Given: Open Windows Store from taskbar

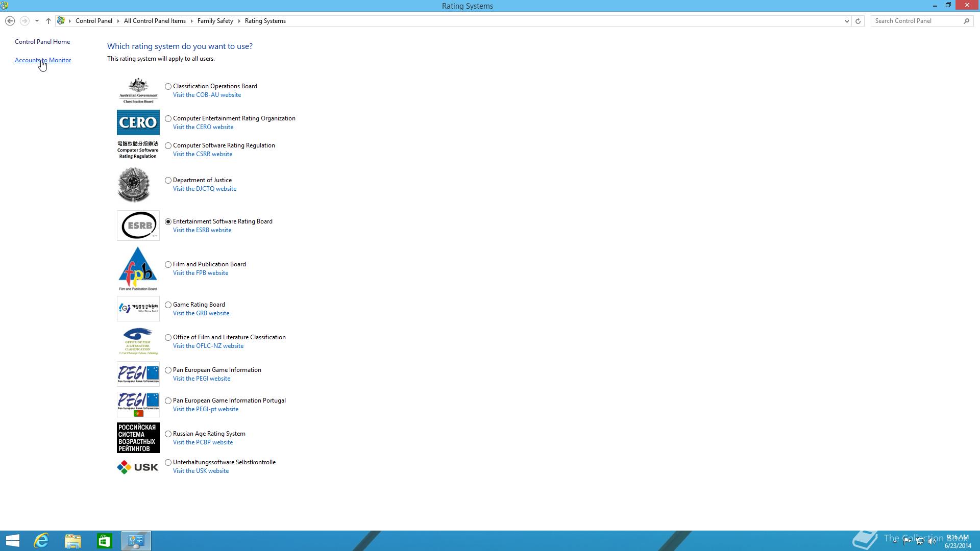Looking at the screenshot, I should pos(105,541).
